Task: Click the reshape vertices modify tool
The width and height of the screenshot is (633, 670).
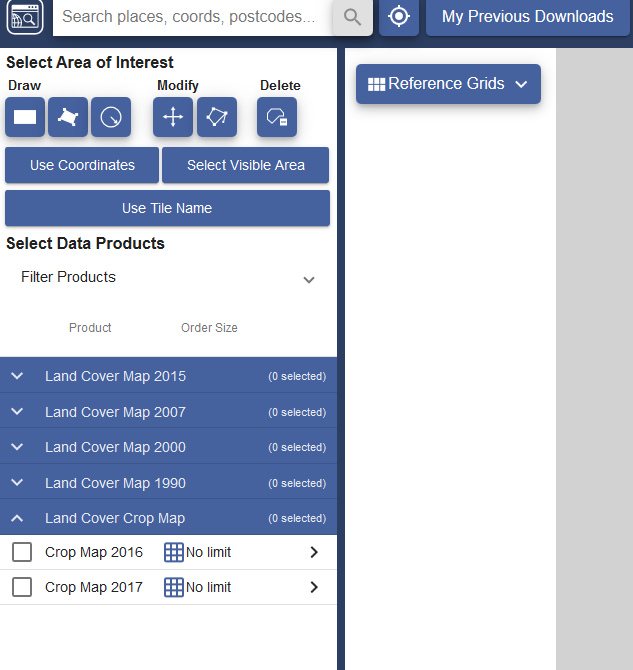Action: [x=216, y=117]
